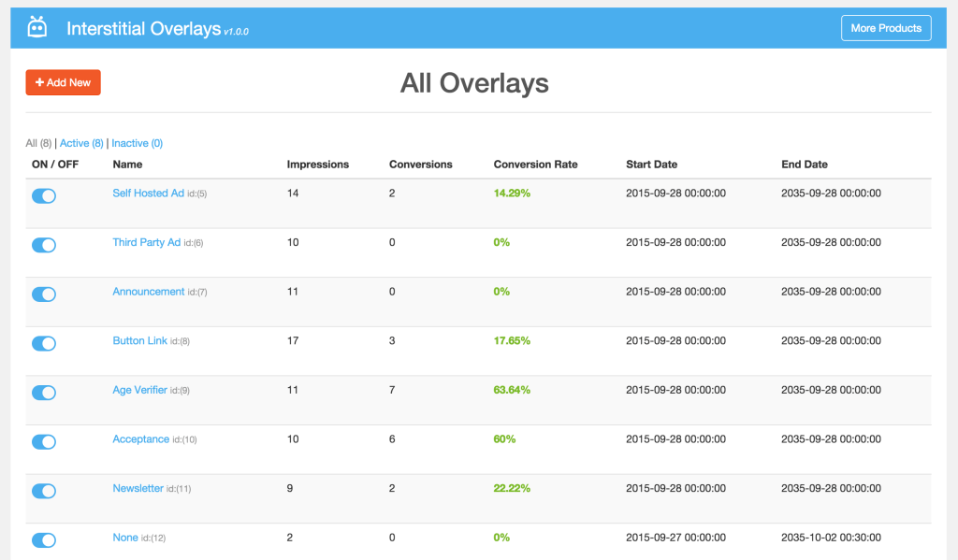
Task: Toggle the Newsletter overlay switch
Action: pyautogui.click(x=44, y=491)
